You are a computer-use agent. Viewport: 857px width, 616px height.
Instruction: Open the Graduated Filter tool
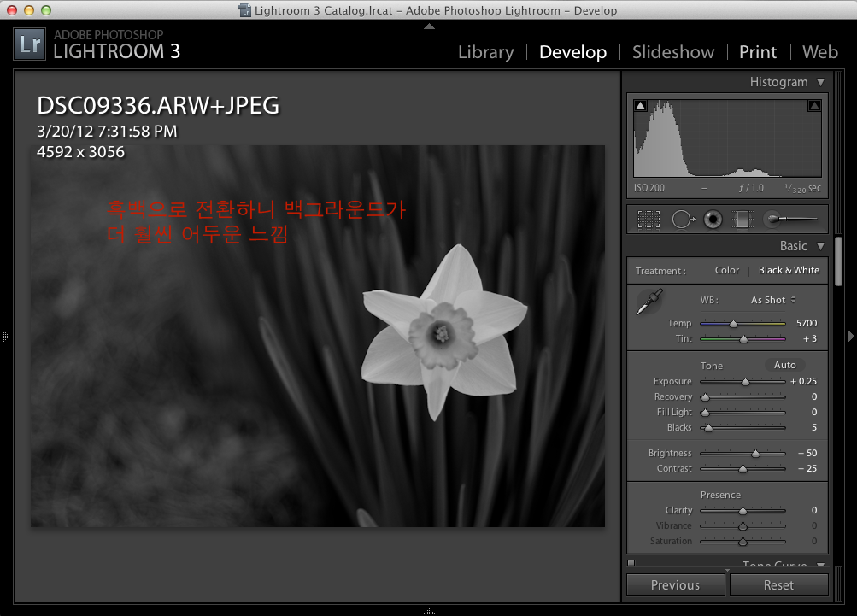(743, 220)
